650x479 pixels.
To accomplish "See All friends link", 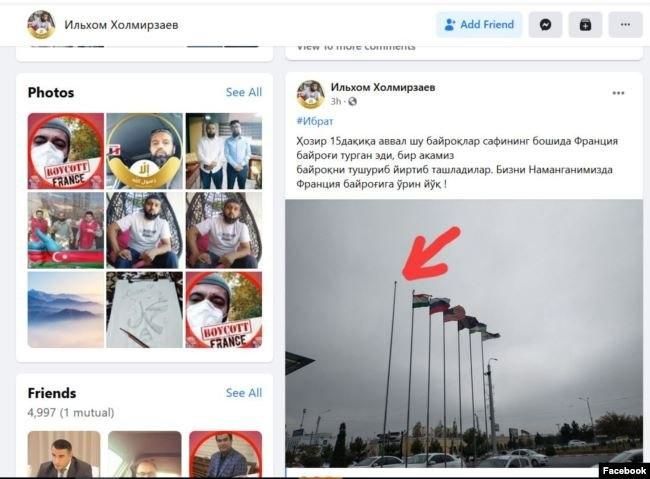I will [244, 393].
